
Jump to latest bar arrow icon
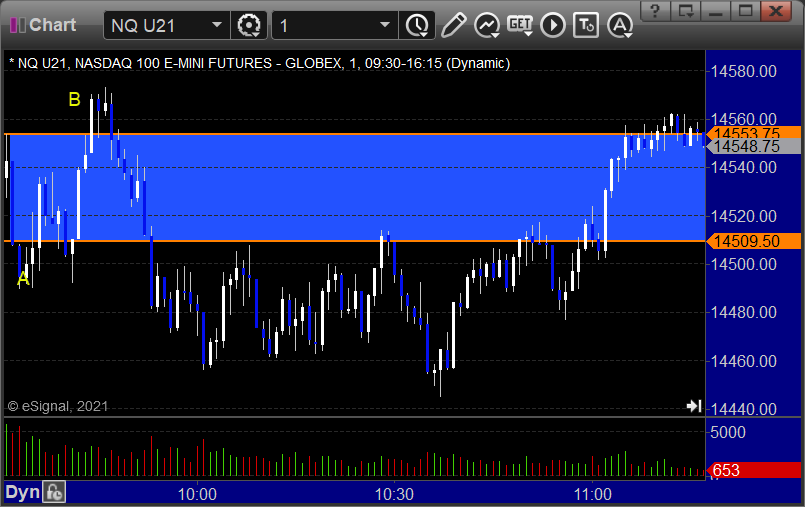point(694,406)
